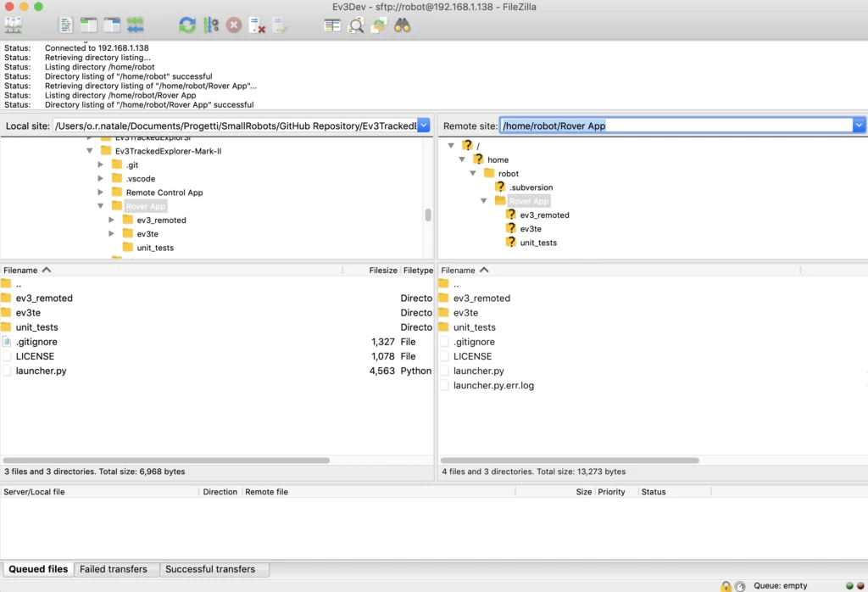This screenshot has height=592, width=868.
Task: Click the green activity indicator LED
Action: (x=849, y=586)
